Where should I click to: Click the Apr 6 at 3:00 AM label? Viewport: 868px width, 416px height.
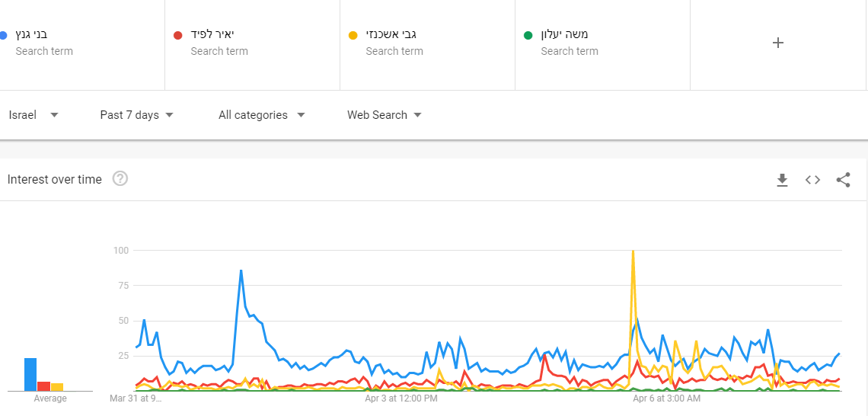tap(667, 398)
